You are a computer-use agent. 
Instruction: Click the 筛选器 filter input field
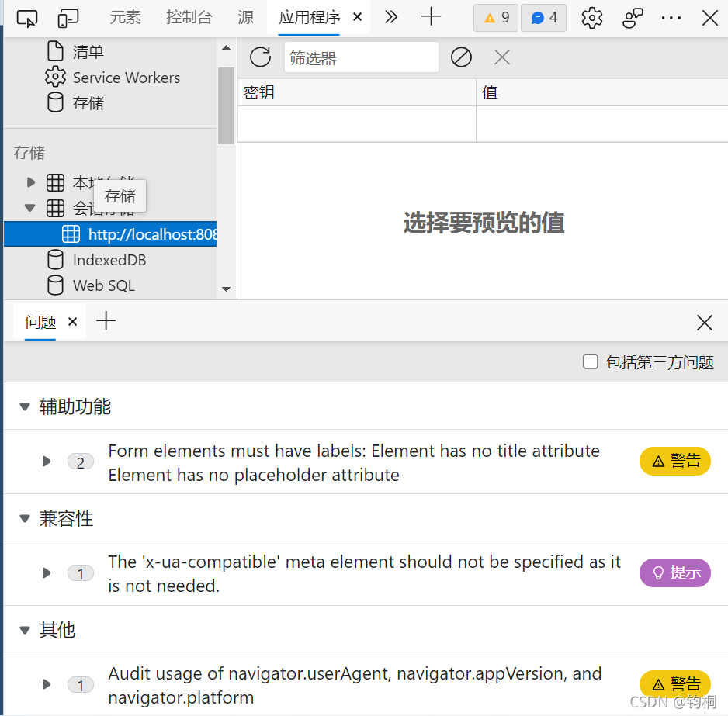pyautogui.click(x=361, y=57)
